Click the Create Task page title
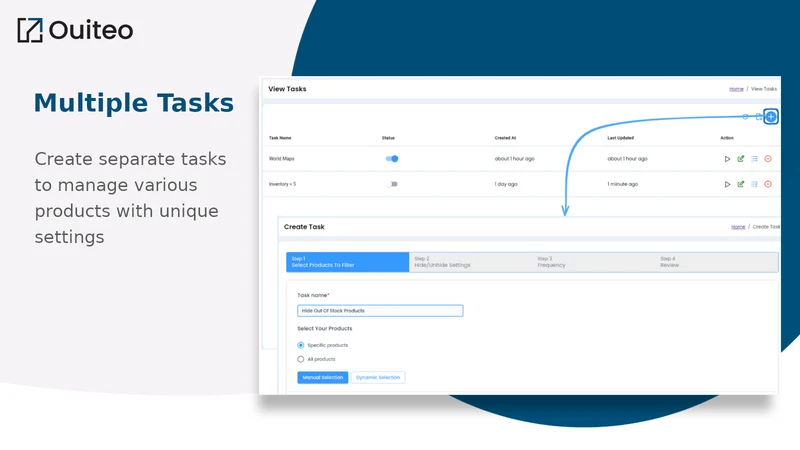Viewport: 800px width, 450px height. (304, 227)
